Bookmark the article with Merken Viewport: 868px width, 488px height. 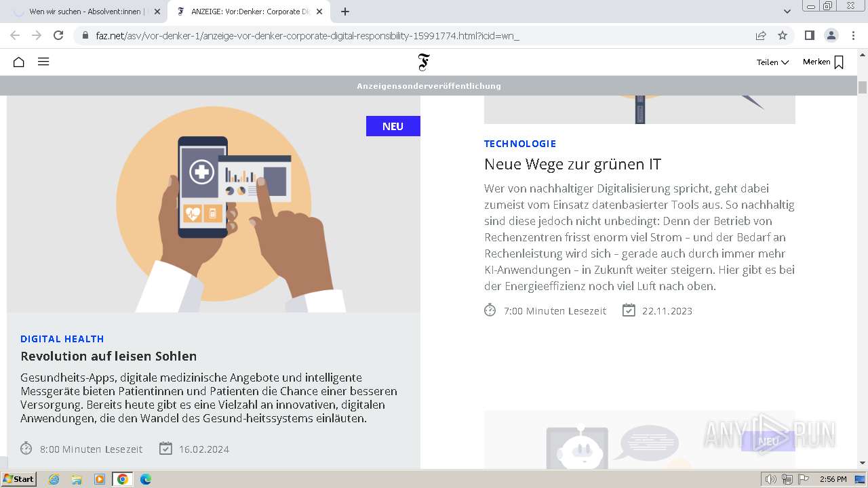(x=823, y=62)
